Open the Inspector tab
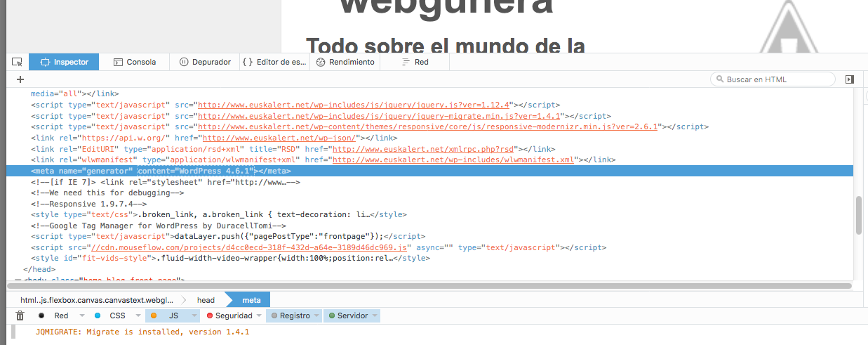 (64, 62)
